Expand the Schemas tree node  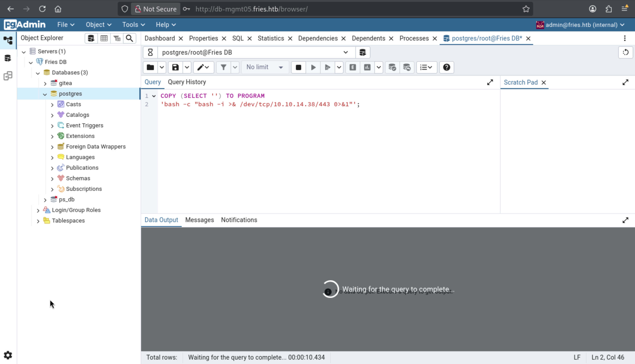point(52,179)
